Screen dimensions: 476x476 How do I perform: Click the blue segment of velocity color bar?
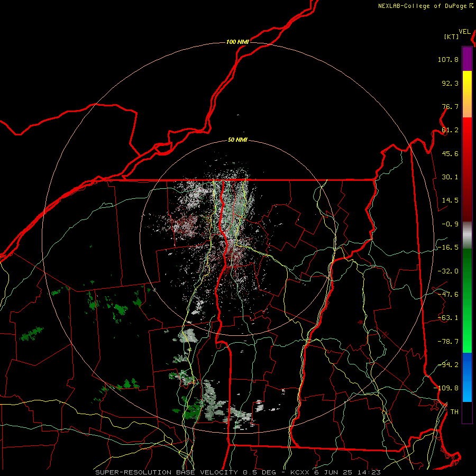(467, 377)
